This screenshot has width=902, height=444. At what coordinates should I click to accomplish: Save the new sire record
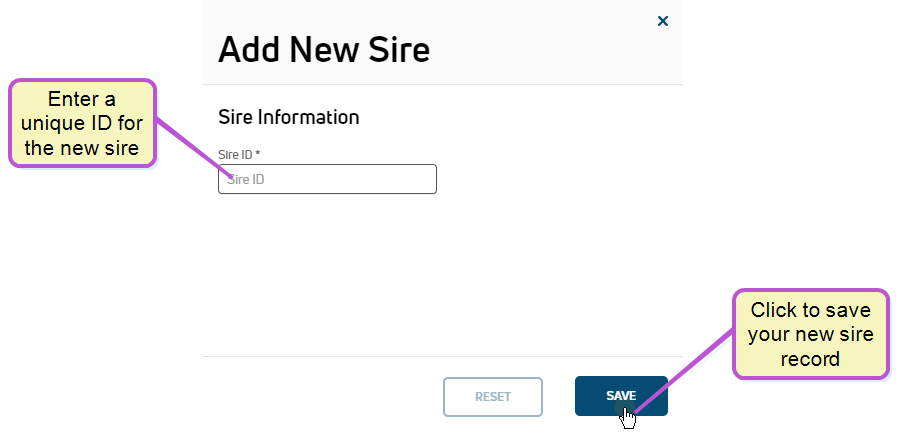click(x=621, y=396)
